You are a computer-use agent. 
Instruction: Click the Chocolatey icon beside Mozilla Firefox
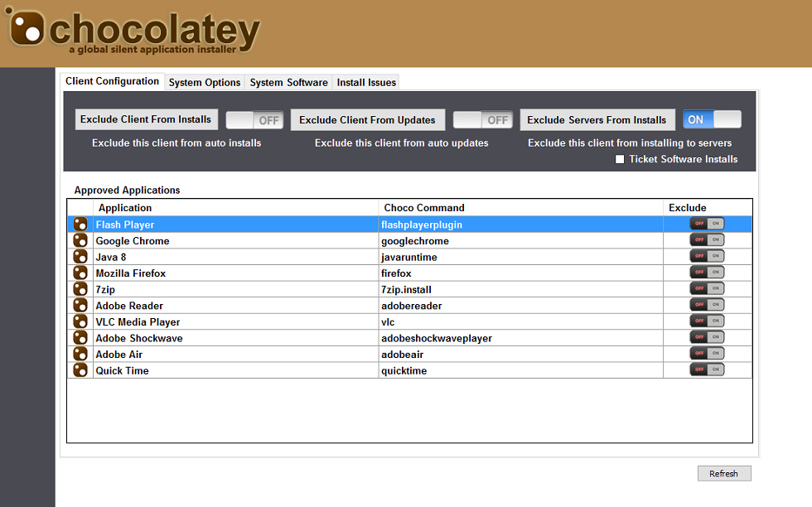(x=80, y=273)
